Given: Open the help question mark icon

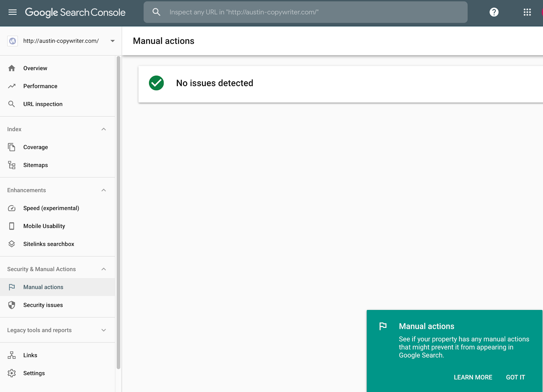Looking at the screenshot, I should 494,12.
